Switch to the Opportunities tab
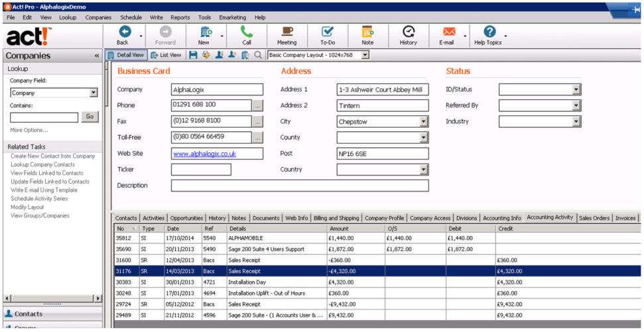The width and height of the screenshot is (644, 332). click(x=186, y=218)
